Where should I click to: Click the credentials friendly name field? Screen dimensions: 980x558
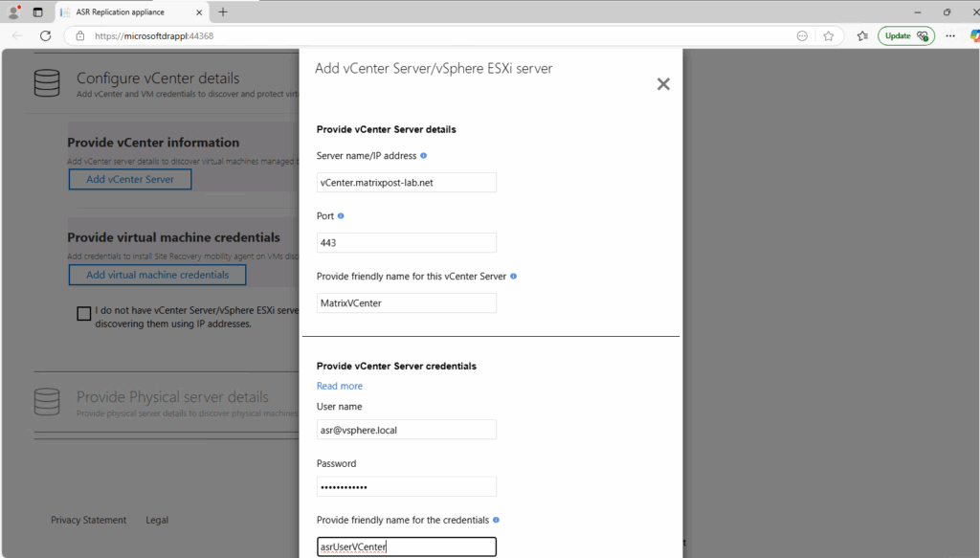(406, 547)
